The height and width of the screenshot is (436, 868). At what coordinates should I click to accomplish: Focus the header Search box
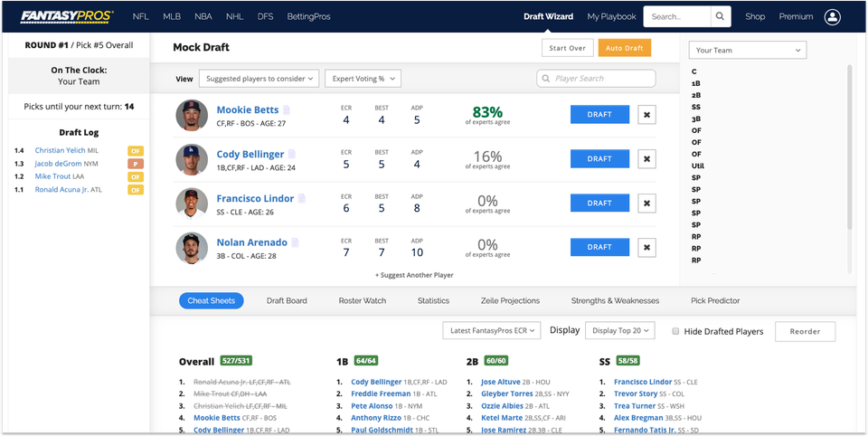point(676,16)
